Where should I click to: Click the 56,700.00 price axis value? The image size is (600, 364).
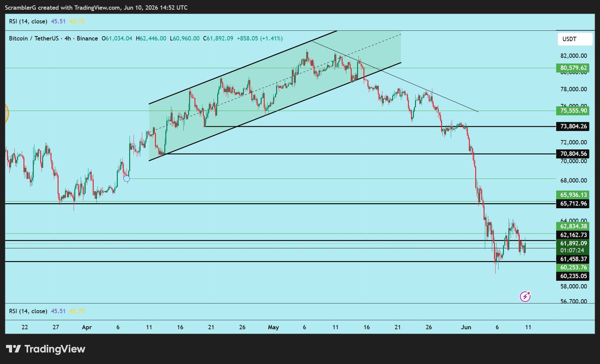click(573, 302)
